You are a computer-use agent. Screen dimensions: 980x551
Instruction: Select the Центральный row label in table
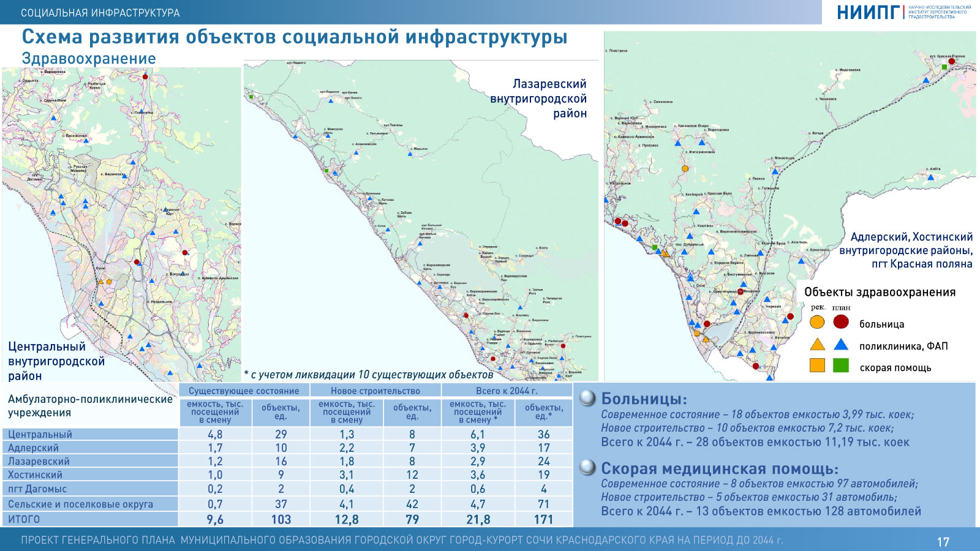pos(40,434)
